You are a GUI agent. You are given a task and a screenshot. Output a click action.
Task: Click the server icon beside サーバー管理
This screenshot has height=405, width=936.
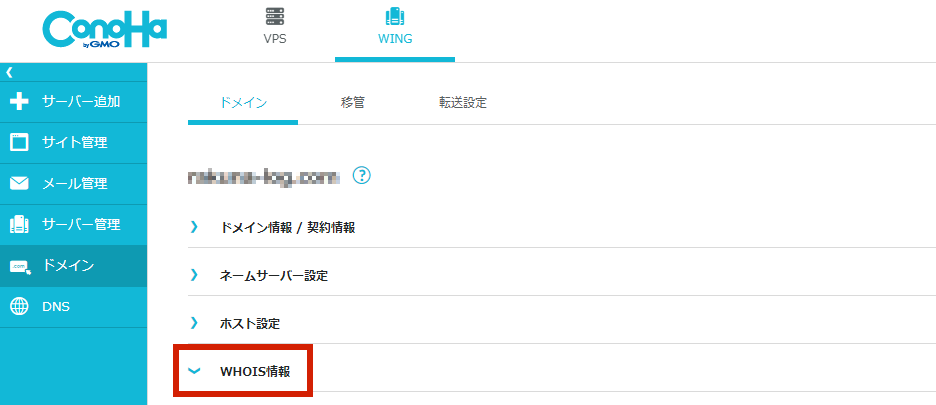click(x=20, y=225)
